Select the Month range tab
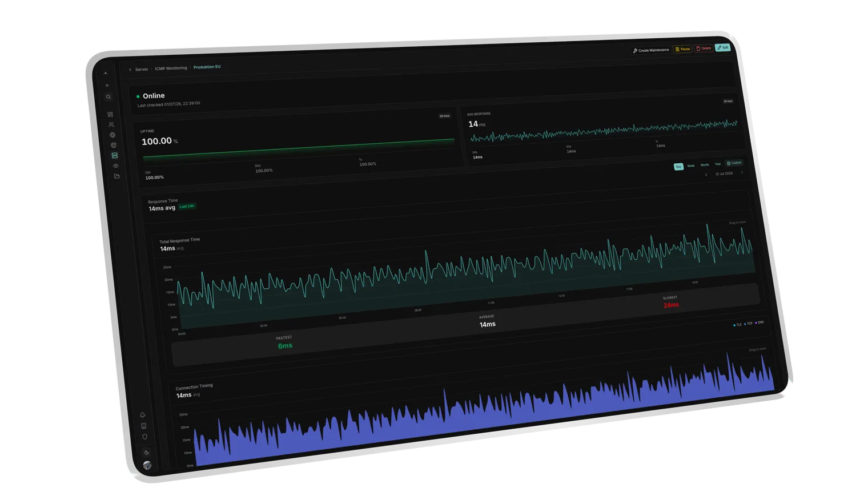The image size is (868, 488). (x=705, y=165)
